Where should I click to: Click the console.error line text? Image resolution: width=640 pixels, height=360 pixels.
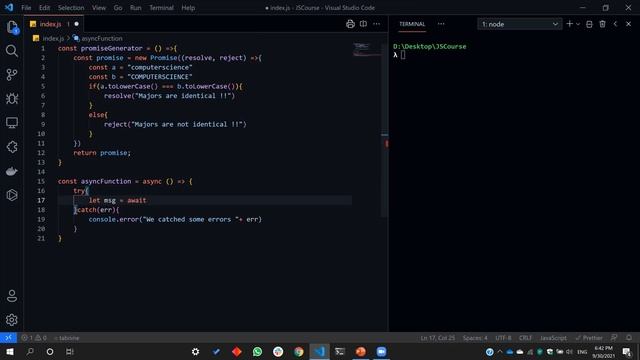click(x=175, y=220)
